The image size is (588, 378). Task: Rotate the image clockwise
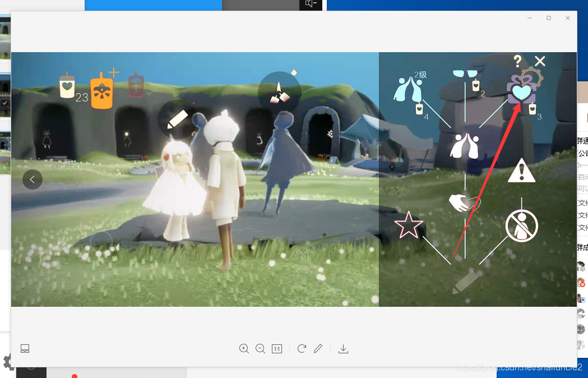302,349
